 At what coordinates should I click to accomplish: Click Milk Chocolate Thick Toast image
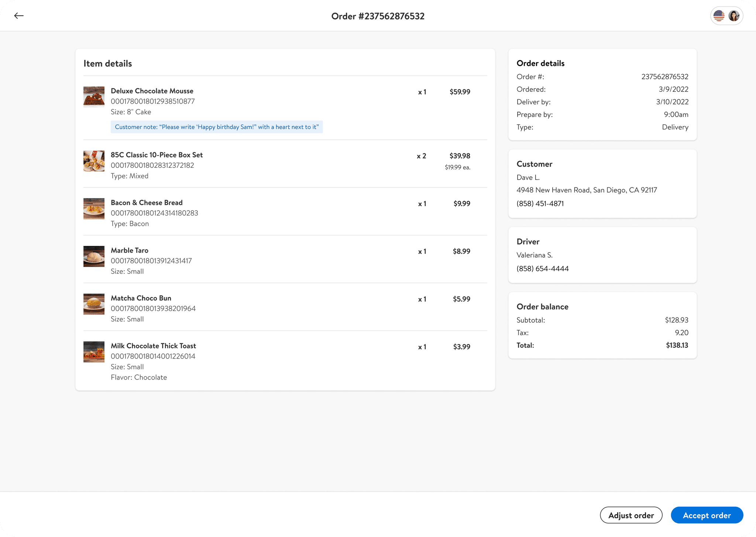(94, 351)
